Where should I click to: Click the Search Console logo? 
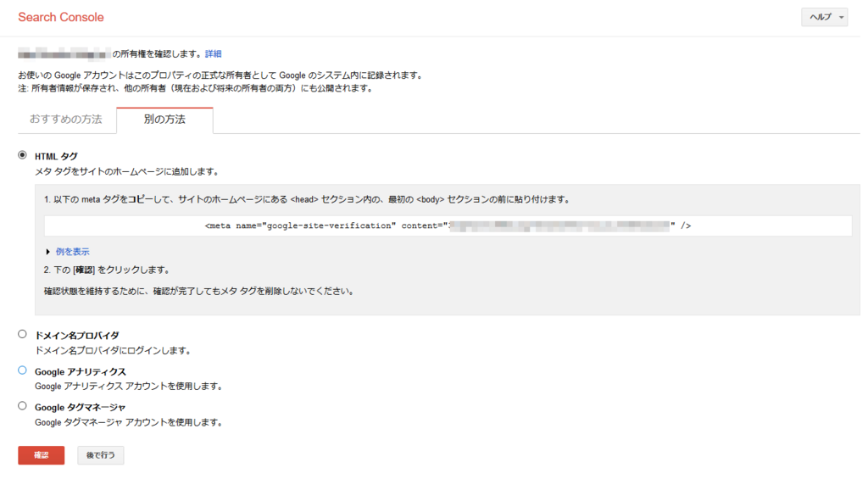pyautogui.click(x=61, y=17)
